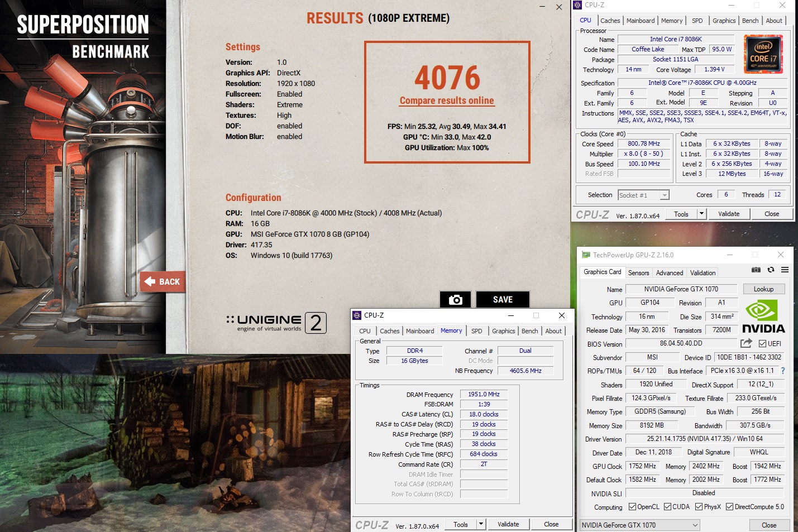The height and width of the screenshot is (532, 798).
Task: Click the benchmark score 4076
Action: (447, 78)
